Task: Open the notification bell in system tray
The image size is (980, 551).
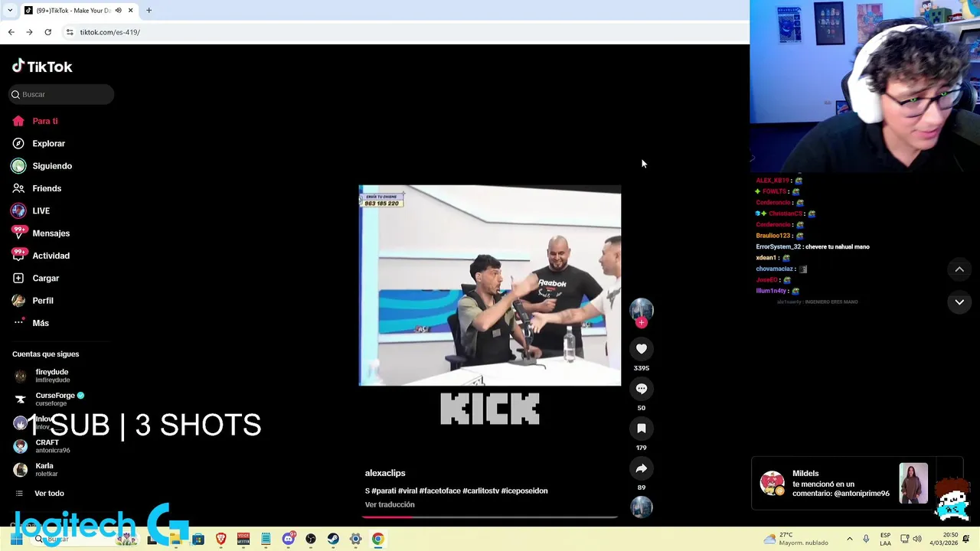Action: pyautogui.click(x=966, y=539)
